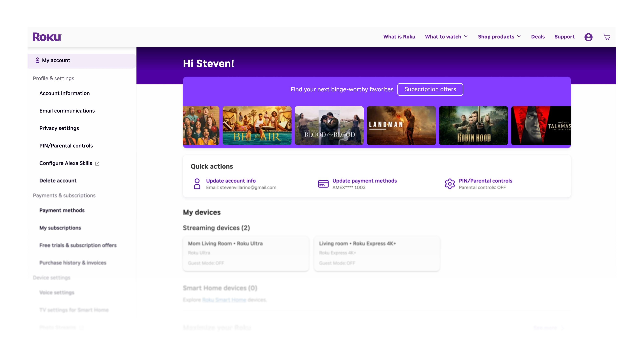Viewport: 644px width, 362px height.
Task: Open the user profile icon
Action: [588, 37]
